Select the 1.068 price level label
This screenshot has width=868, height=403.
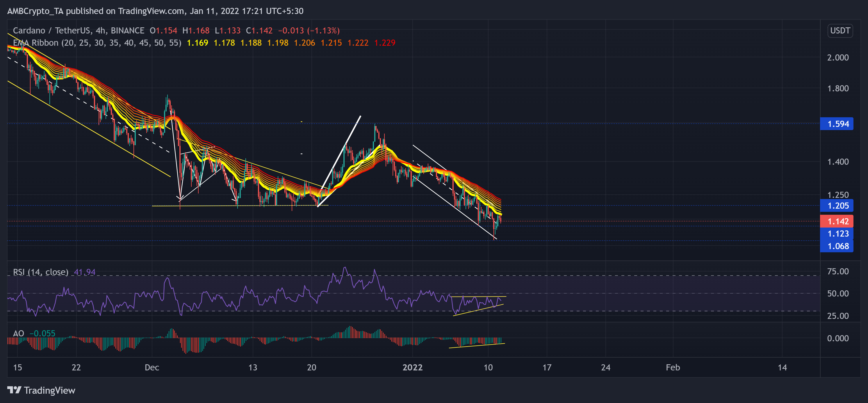pyautogui.click(x=837, y=246)
